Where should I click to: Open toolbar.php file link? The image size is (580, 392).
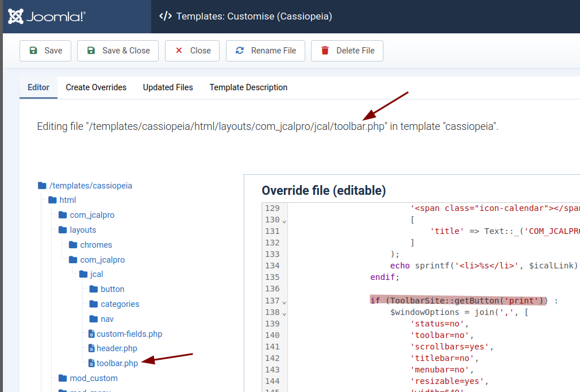point(117,363)
